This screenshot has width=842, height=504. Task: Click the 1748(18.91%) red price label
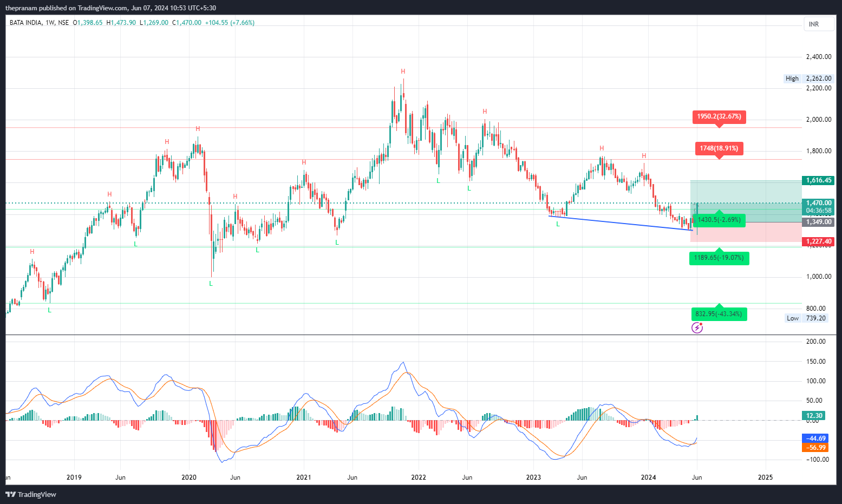point(719,148)
